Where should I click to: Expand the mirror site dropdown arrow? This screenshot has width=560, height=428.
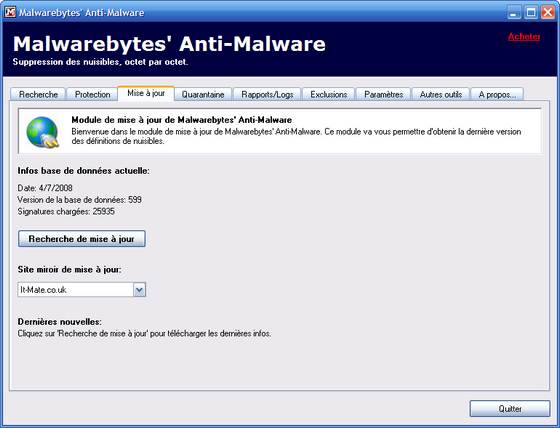point(139,290)
